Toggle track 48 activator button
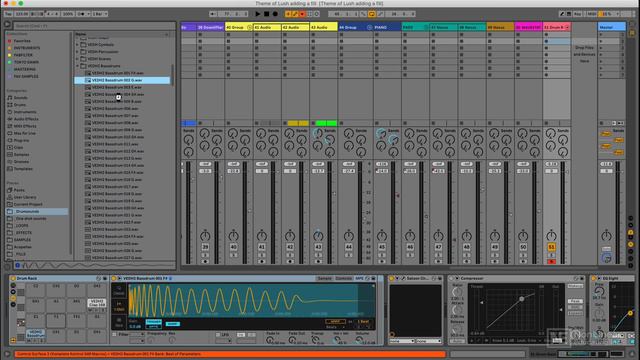Screen dimensions: 640x360 coord(466,247)
